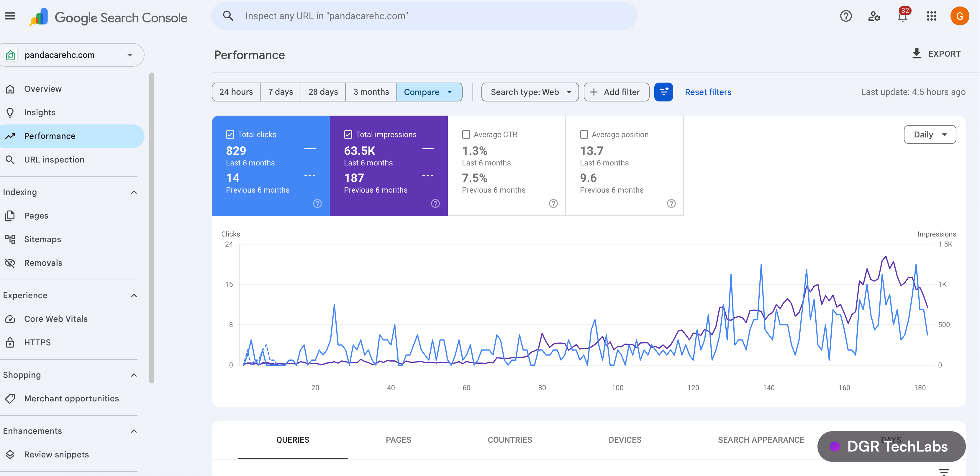This screenshot has height=476, width=980.
Task: Collapse the Experience section
Action: pyautogui.click(x=134, y=296)
